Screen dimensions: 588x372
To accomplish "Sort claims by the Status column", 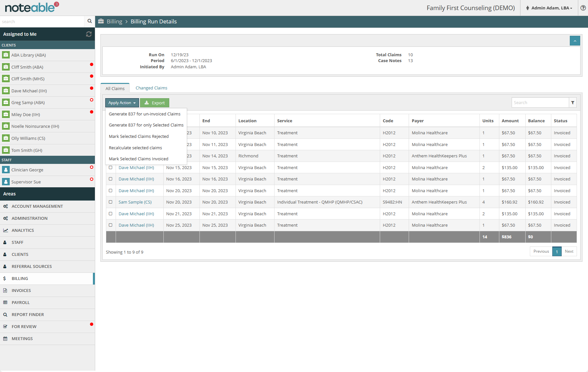I will pyautogui.click(x=564, y=121).
